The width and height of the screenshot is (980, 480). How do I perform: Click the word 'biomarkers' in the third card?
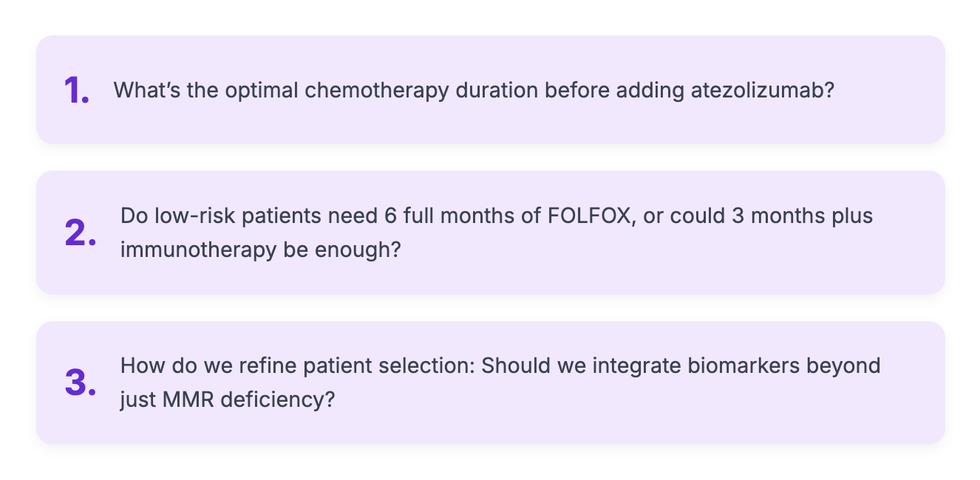pos(729,366)
